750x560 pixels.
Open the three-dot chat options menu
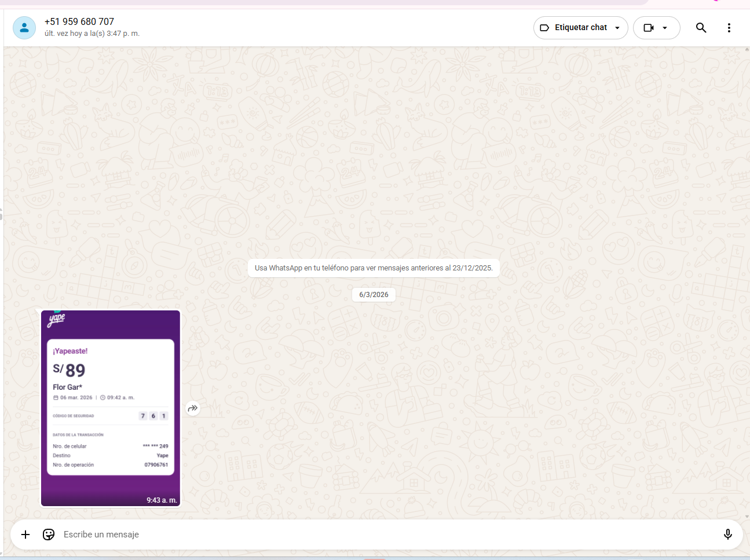coord(729,28)
